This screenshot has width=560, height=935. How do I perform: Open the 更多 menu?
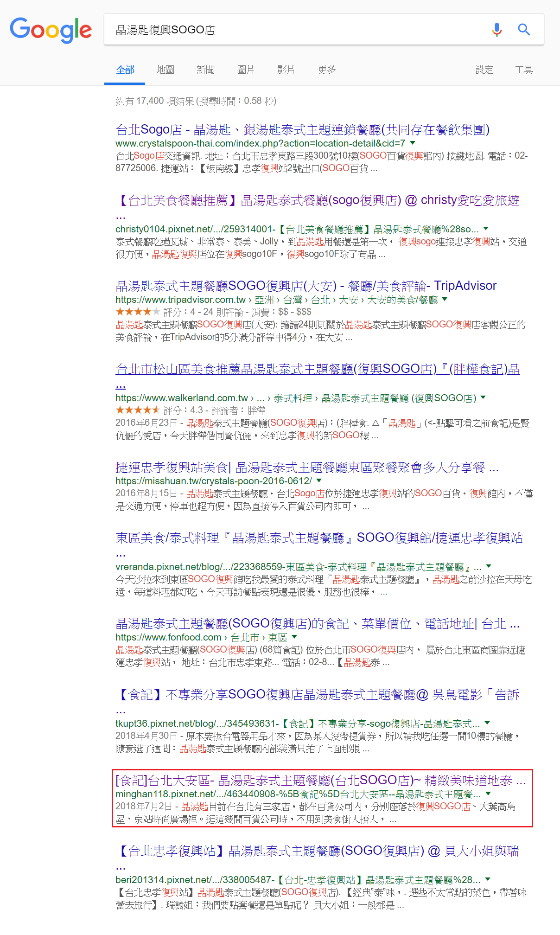[327, 70]
